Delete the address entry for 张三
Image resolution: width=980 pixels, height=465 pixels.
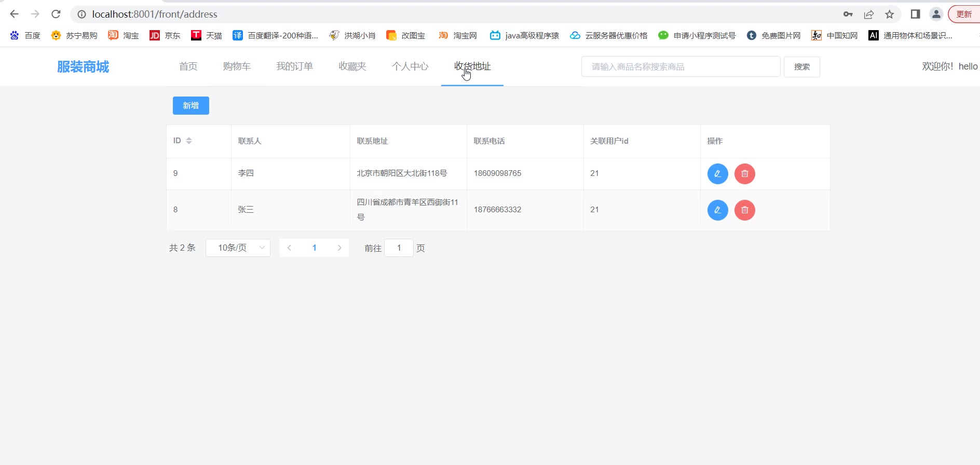click(x=744, y=210)
